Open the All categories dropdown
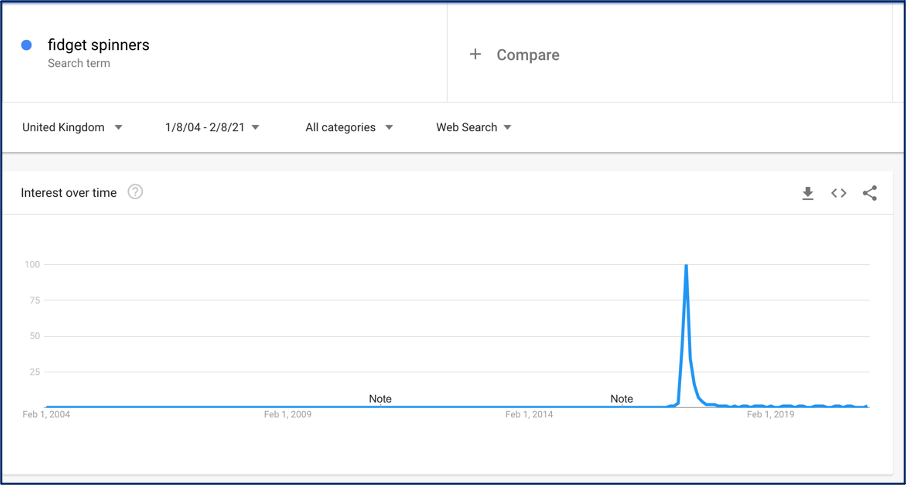The height and width of the screenshot is (486, 906). pos(349,127)
